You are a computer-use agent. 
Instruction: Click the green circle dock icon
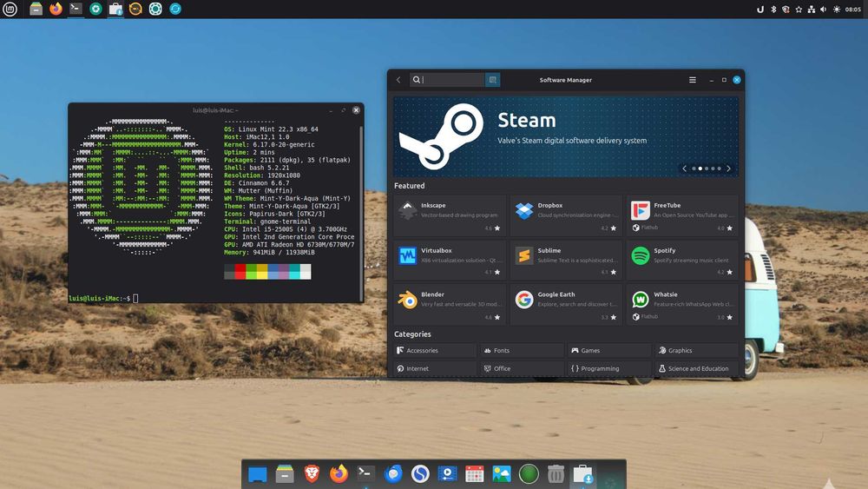point(529,474)
